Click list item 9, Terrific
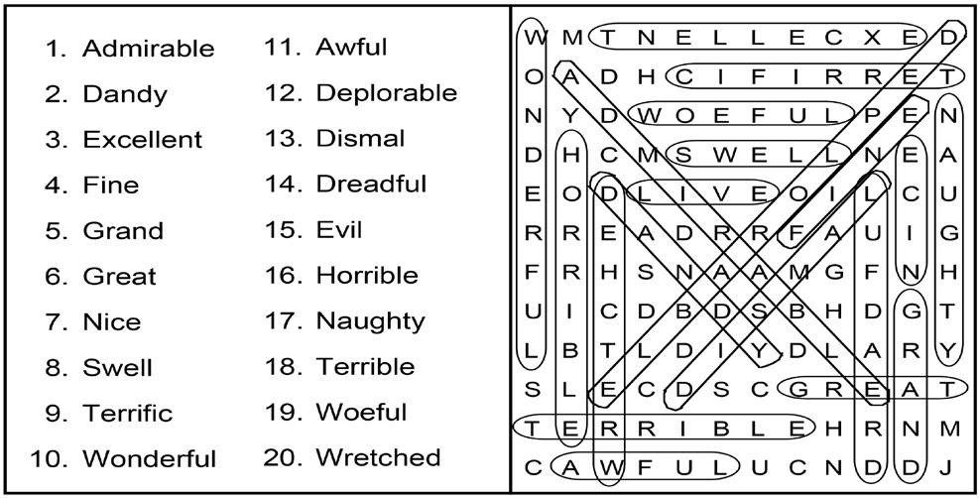 click(127, 414)
